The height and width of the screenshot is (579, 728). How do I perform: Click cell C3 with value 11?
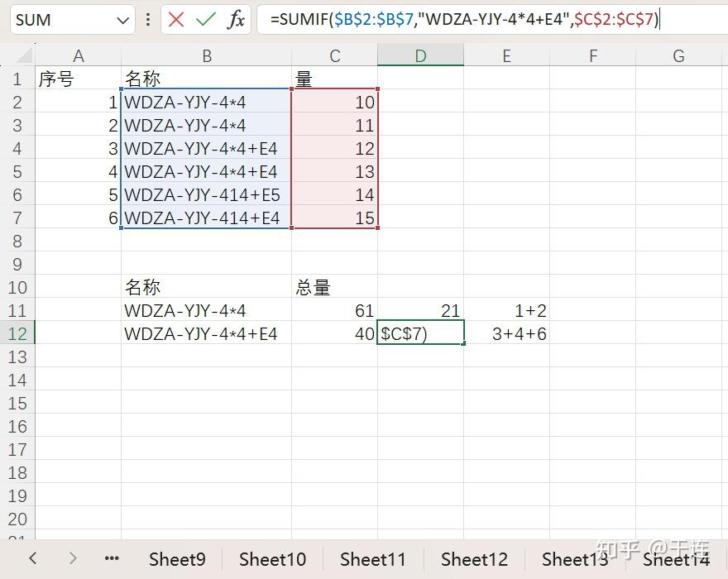334,124
